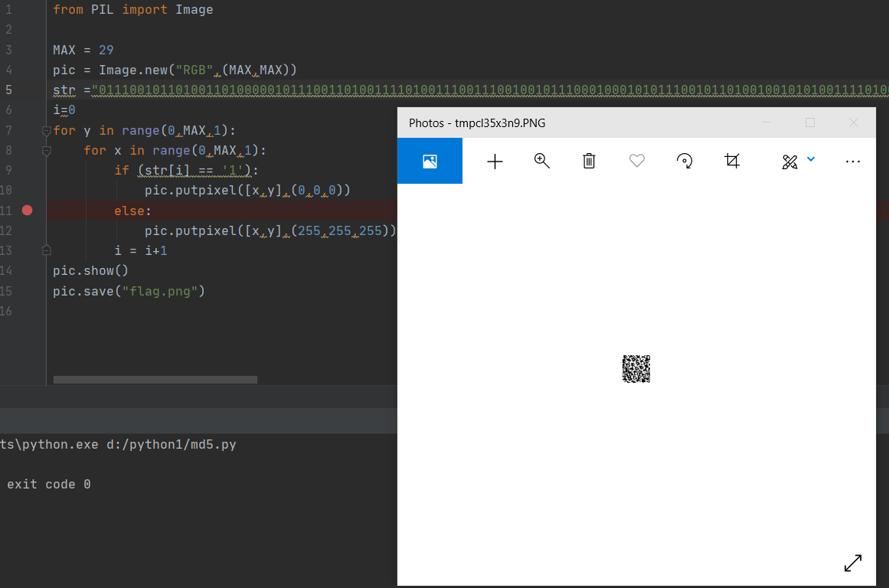Zoom into the photo with magnifier
This screenshot has height=588, width=889.
pyautogui.click(x=542, y=161)
